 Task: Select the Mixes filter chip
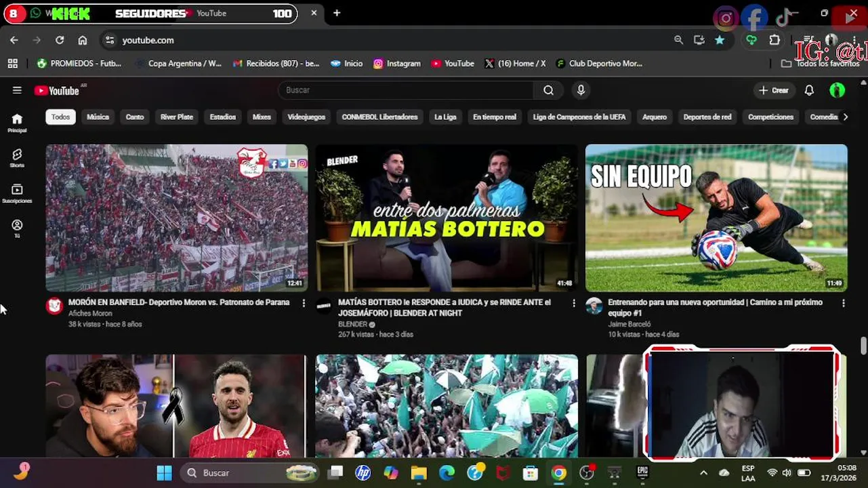coord(262,117)
